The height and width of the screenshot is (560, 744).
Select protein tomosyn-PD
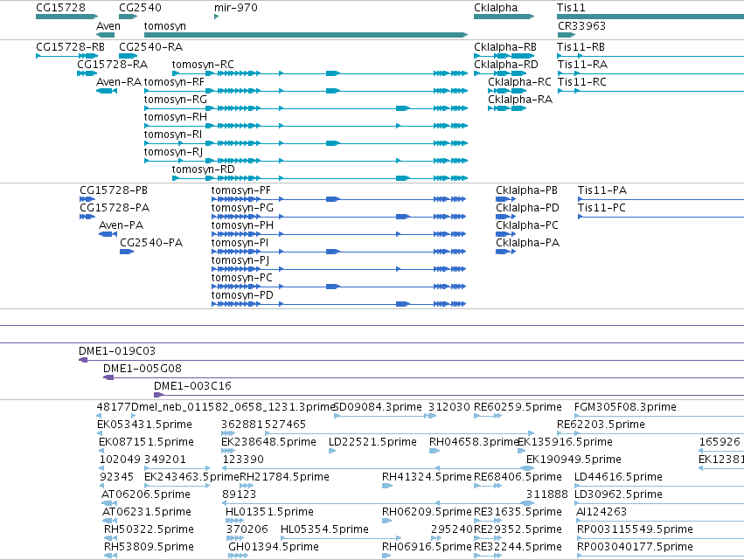339,304
